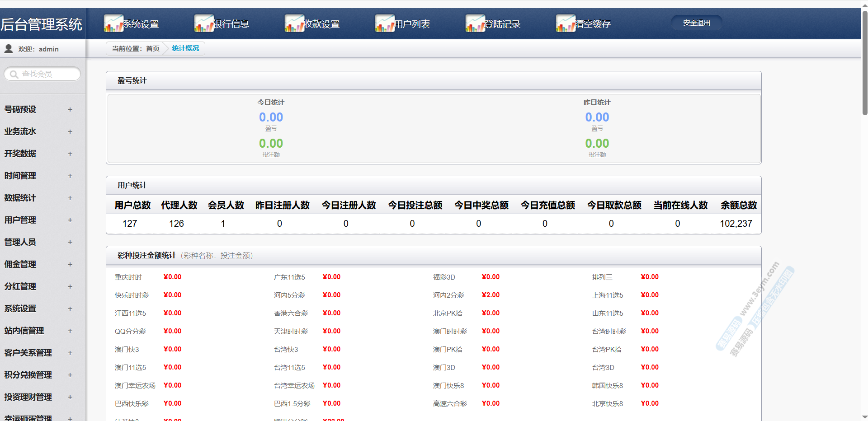This screenshot has width=868, height=421.
Task: Focus the 查找会员 search field
Action: click(47, 74)
